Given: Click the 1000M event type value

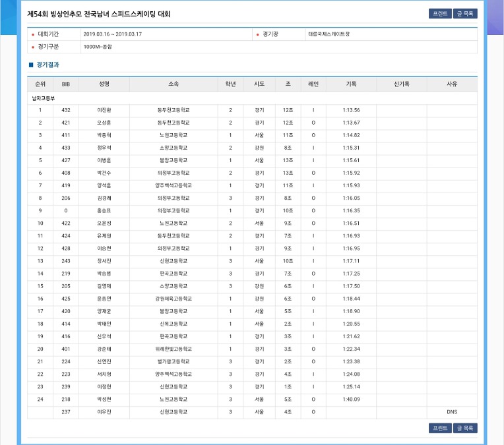Looking at the screenshot, I should click(x=98, y=47).
